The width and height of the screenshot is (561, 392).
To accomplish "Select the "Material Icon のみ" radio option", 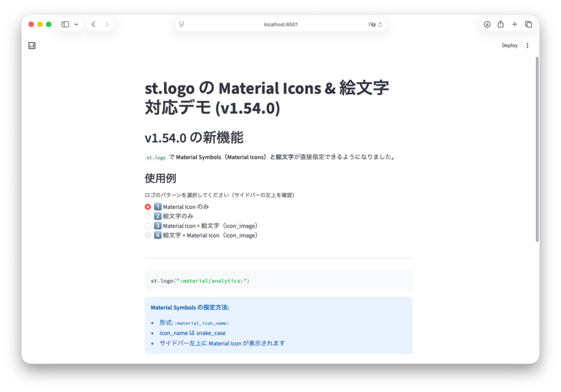I will tap(148, 207).
